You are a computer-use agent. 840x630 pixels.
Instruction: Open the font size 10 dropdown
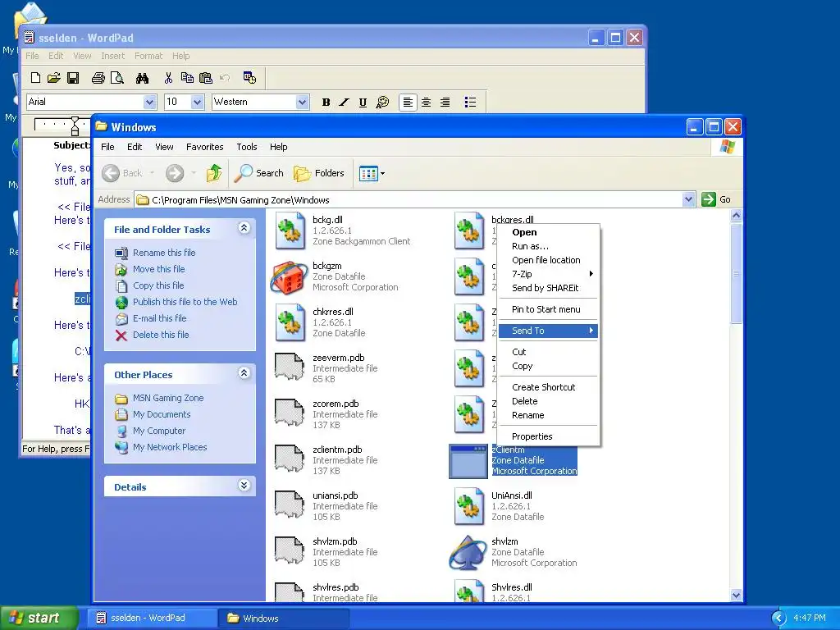point(198,102)
